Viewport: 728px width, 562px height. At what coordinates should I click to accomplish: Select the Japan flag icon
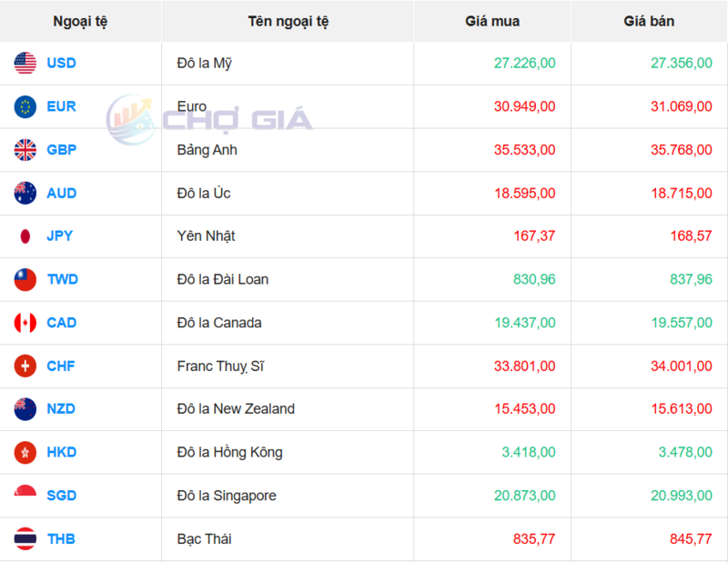coord(25,236)
